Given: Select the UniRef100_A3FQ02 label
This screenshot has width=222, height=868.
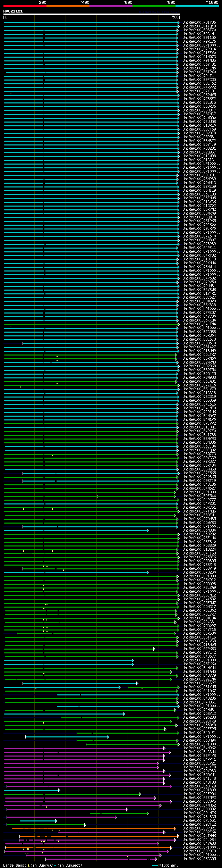Looking at the screenshot, I should point(199,450).
